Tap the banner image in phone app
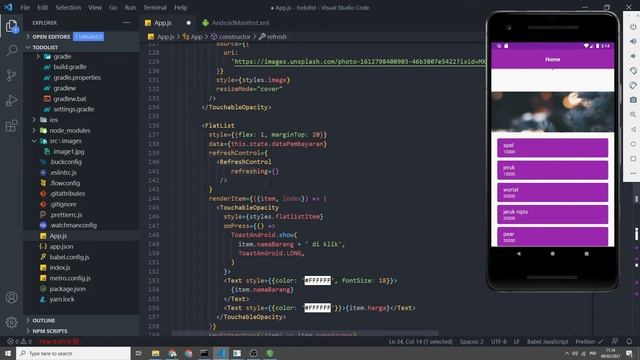 click(552, 112)
